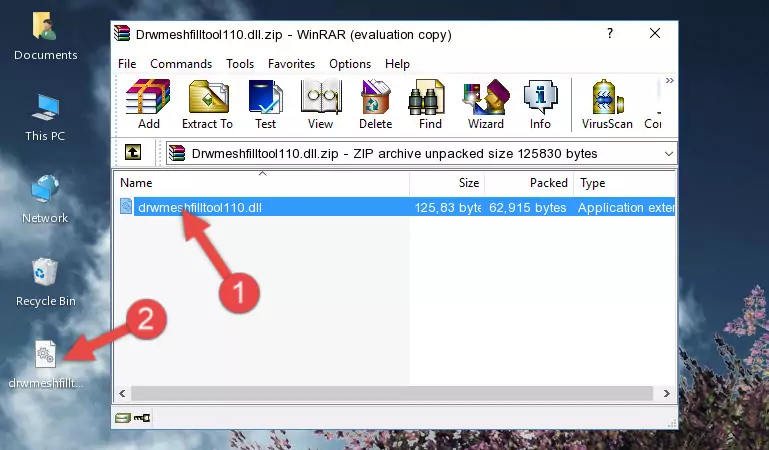Click the dll file icon in the list
769x450 pixels.
coord(126,206)
